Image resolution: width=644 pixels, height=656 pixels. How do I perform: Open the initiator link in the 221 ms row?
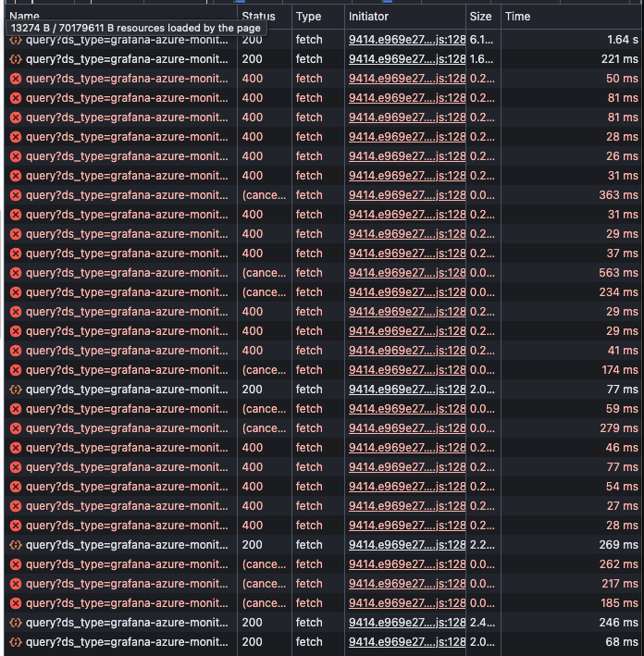point(407,59)
